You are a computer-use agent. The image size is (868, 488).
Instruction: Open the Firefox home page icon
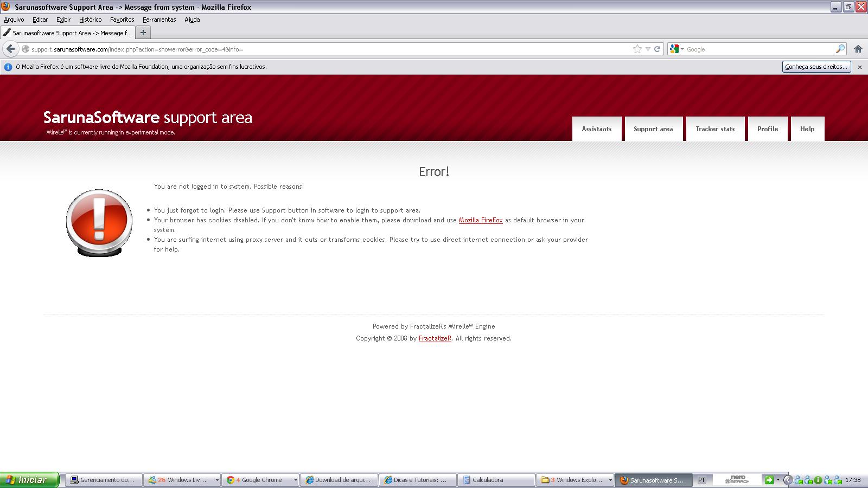[x=858, y=49]
